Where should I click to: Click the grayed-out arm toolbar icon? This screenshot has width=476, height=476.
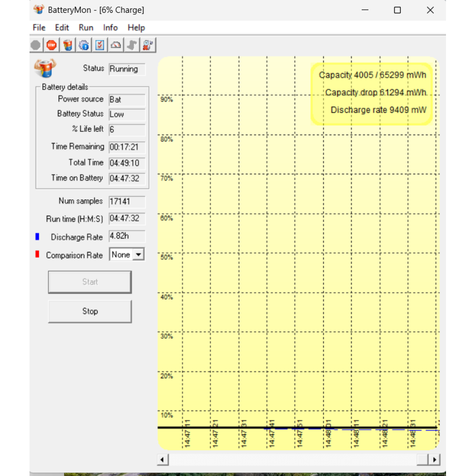[x=132, y=45]
